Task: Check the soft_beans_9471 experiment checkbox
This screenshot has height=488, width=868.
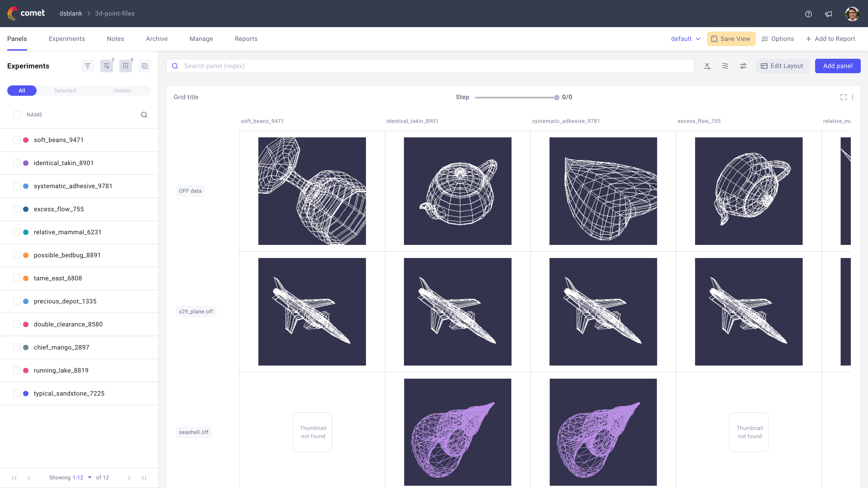Action: (17, 140)
